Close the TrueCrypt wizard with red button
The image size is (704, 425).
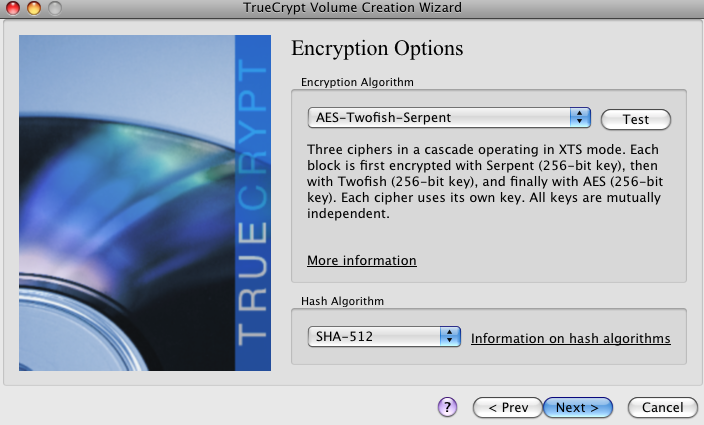[x=13, y=8]
